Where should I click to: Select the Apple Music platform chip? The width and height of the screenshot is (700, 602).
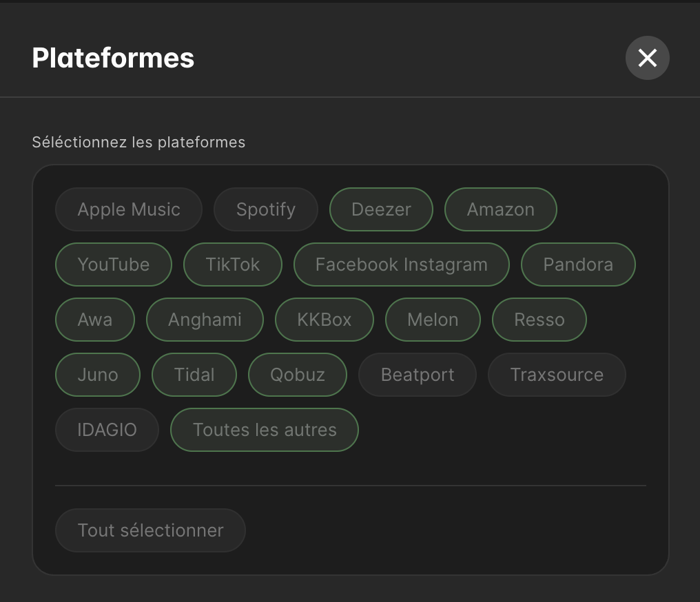(129, 209)
